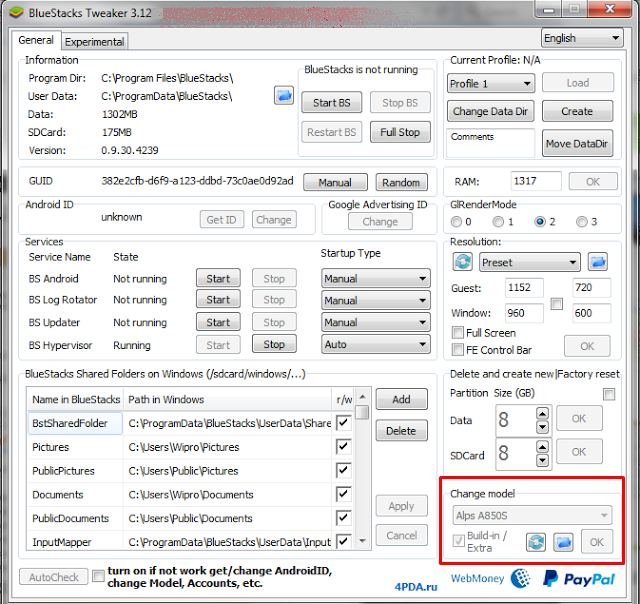Image resolution: width=640 pixels, height=604 pixels.
Task: Click the Guest width field 1152
Action: click(x=524, y=288)
